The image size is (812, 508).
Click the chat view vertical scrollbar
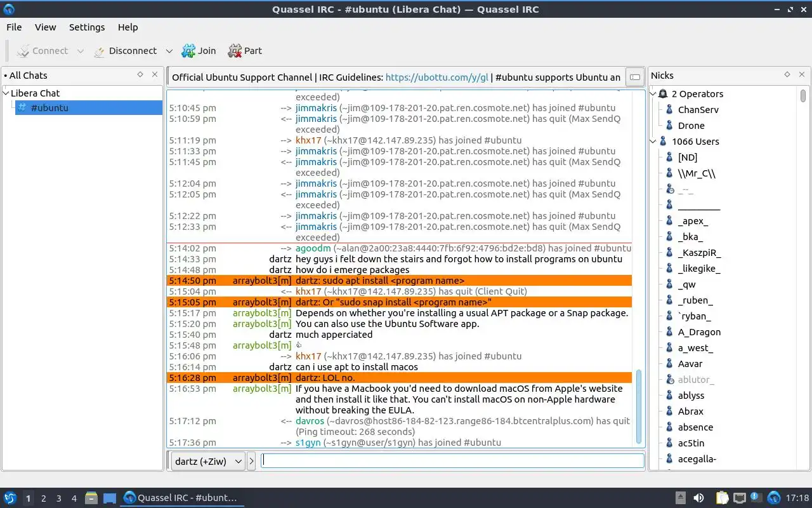pyautogui.click(x=639, y=406)
